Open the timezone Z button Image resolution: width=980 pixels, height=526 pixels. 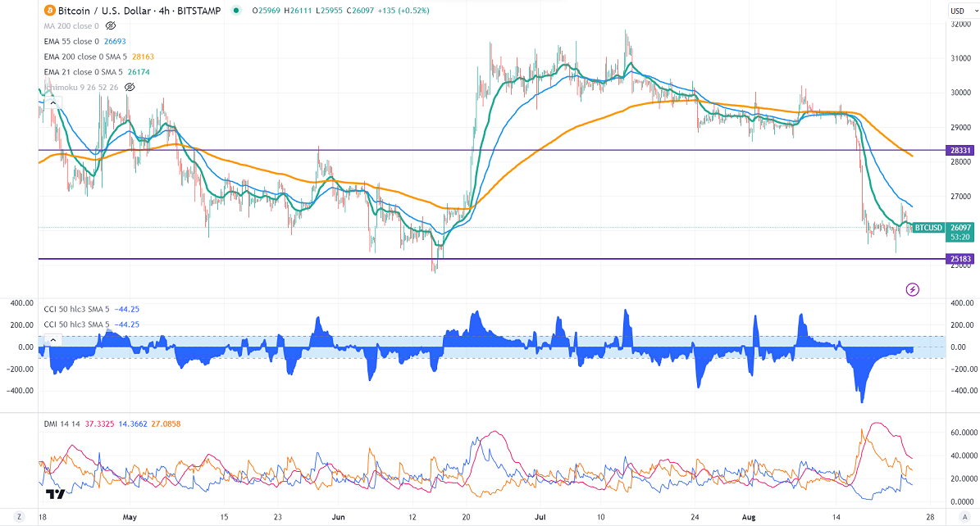tap(20, 517)
